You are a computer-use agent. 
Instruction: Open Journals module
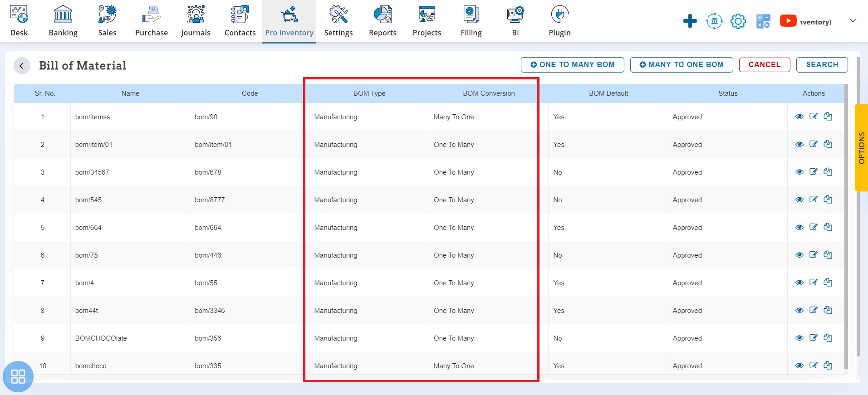196,21
